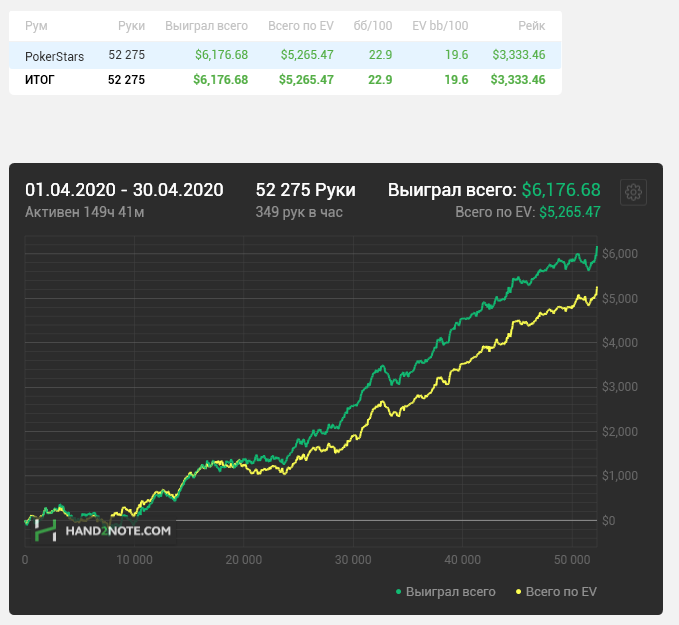Click chart header EV value $5,265.47
The image size is (679, 625).
tap(569, 212)
